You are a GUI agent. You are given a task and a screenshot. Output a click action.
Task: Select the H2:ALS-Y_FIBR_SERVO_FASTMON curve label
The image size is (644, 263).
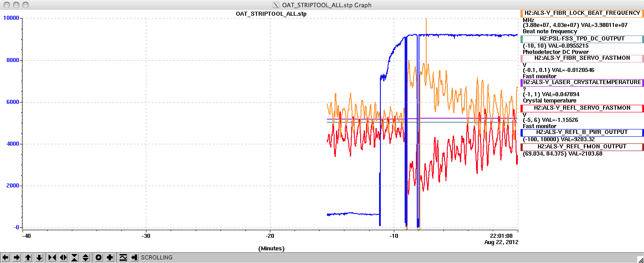tap(582, 58)
